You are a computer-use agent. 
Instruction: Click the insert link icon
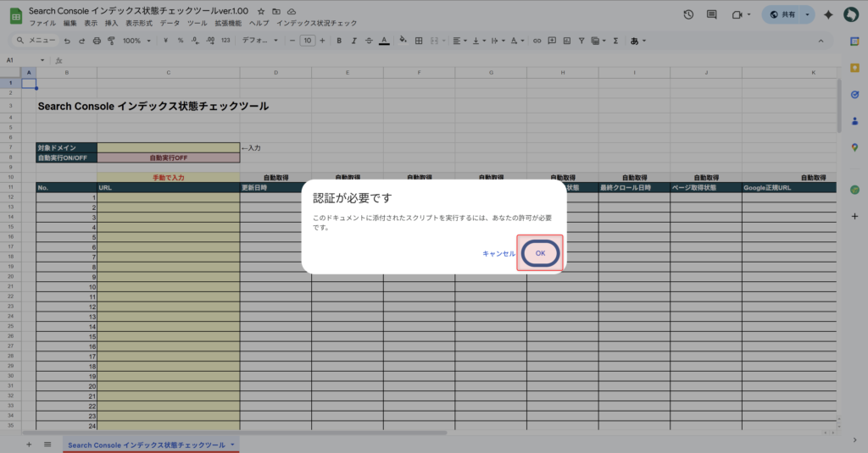[x=537, y=40]
